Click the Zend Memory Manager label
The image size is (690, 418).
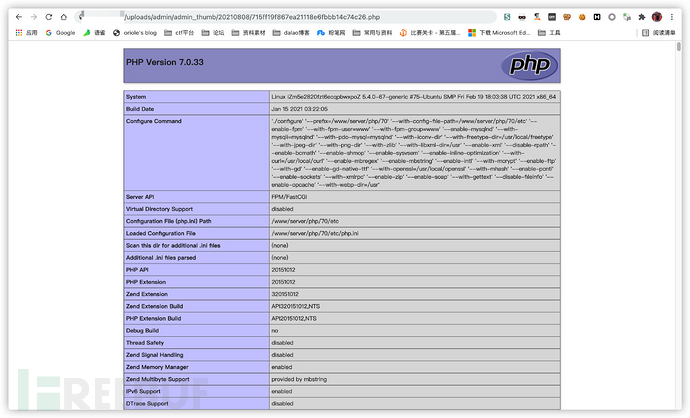tap(157, 367)
